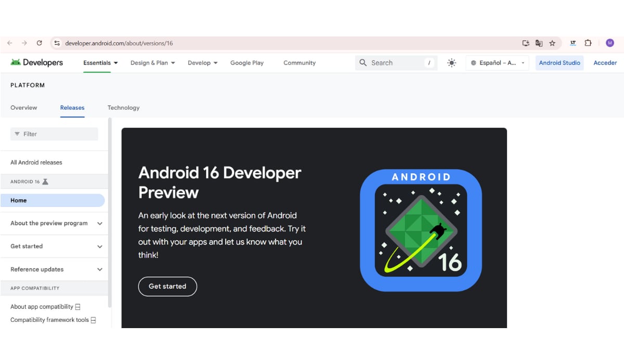Select Home in the sidebar
The width and height of the screenshot is (624, 364).
pyautogui.click(x=53, y=200)
